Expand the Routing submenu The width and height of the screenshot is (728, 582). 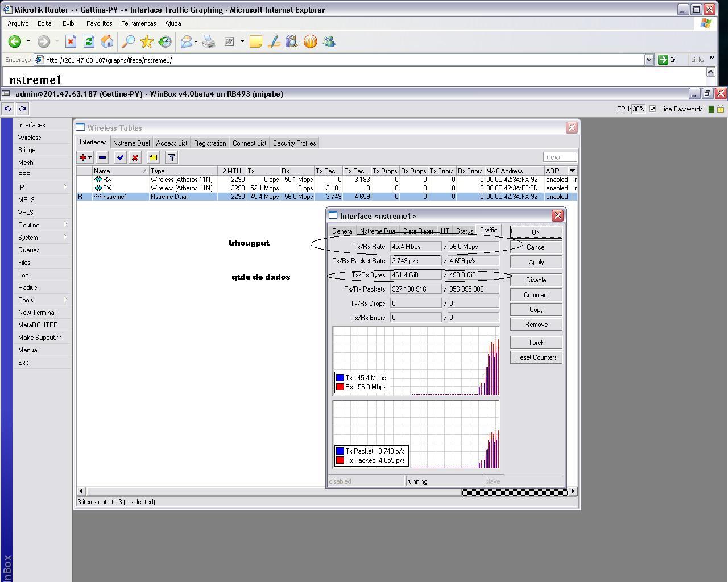65,225
